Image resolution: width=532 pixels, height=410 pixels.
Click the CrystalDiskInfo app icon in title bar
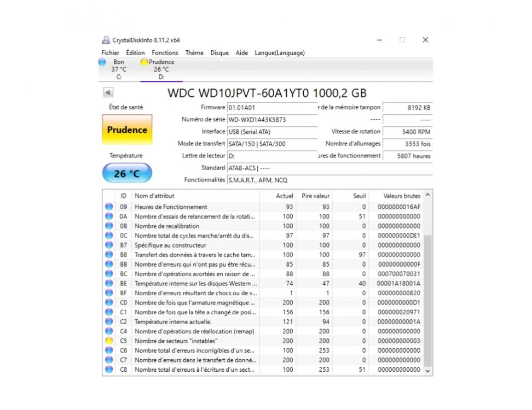click(x=106, y=40)
